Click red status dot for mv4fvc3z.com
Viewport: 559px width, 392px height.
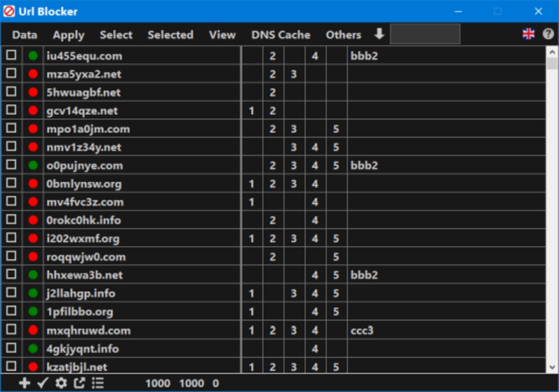tap(33, 201)
